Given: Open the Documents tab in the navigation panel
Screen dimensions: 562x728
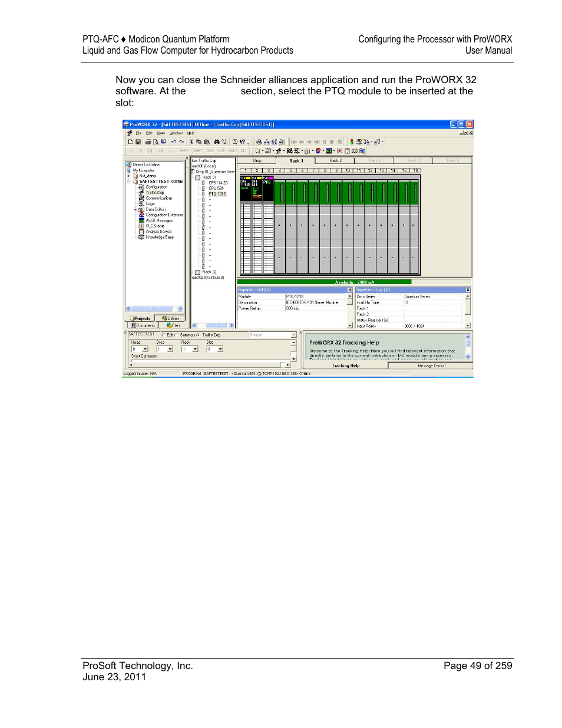Looking at the screenshot, I should point(143,325).
